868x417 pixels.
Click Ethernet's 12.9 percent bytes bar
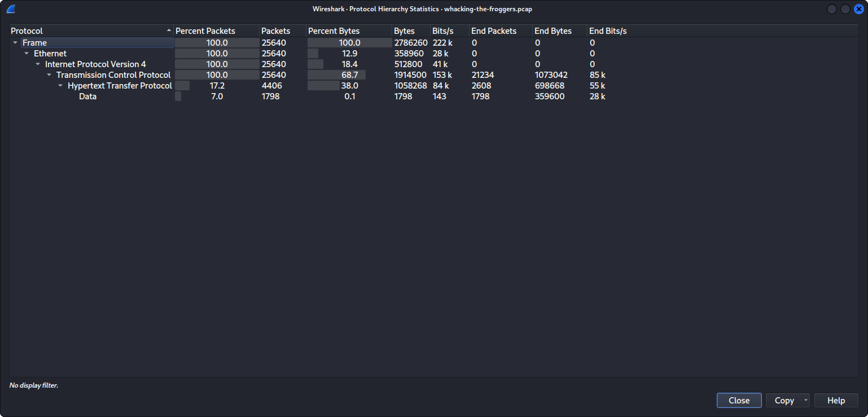[x=349, y=54]
